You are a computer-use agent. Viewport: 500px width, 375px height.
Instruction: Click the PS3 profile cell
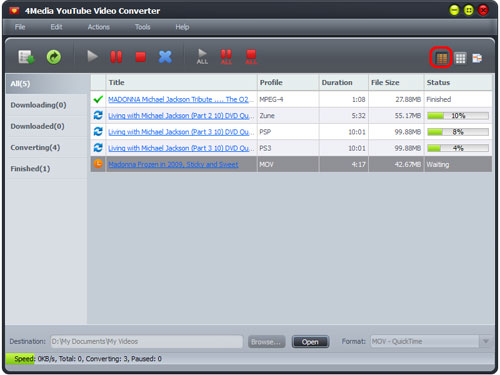click(288, 148)
